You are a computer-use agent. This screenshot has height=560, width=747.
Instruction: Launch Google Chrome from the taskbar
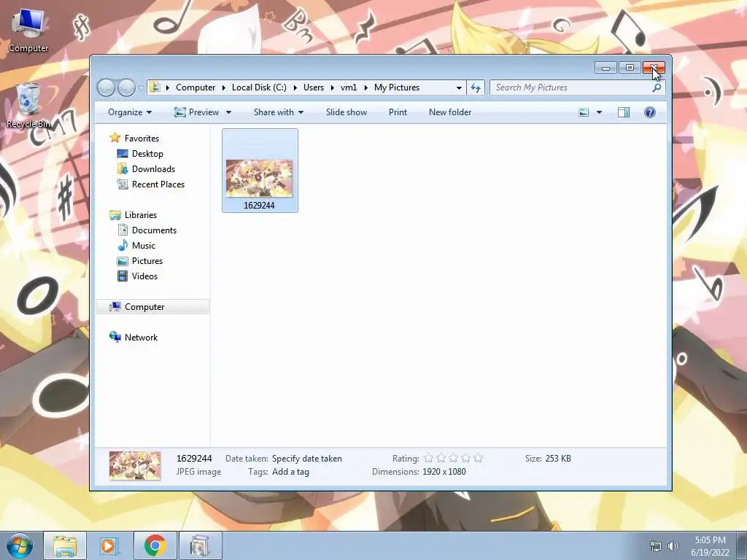tap(155, 545)
